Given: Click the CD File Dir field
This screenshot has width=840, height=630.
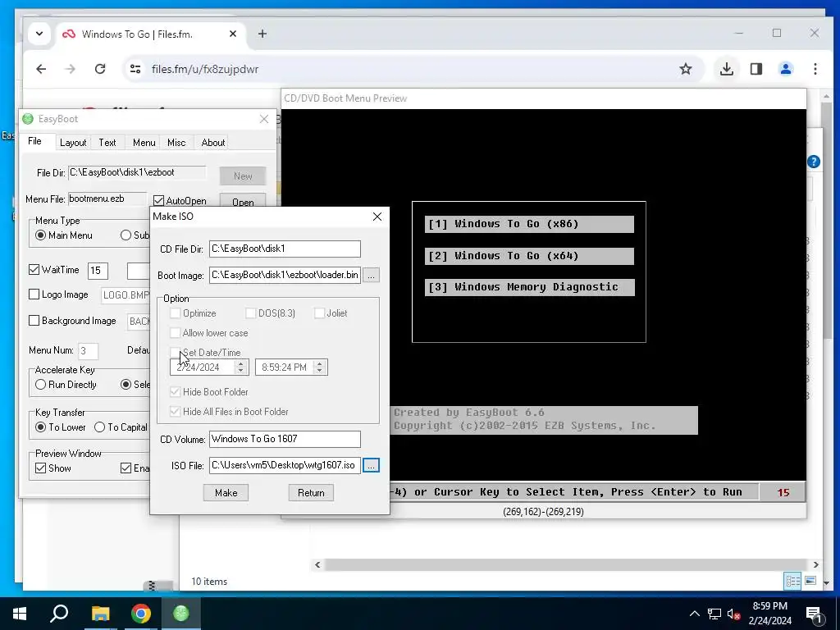Looking at the screenshot, I should tap(285, 249).
